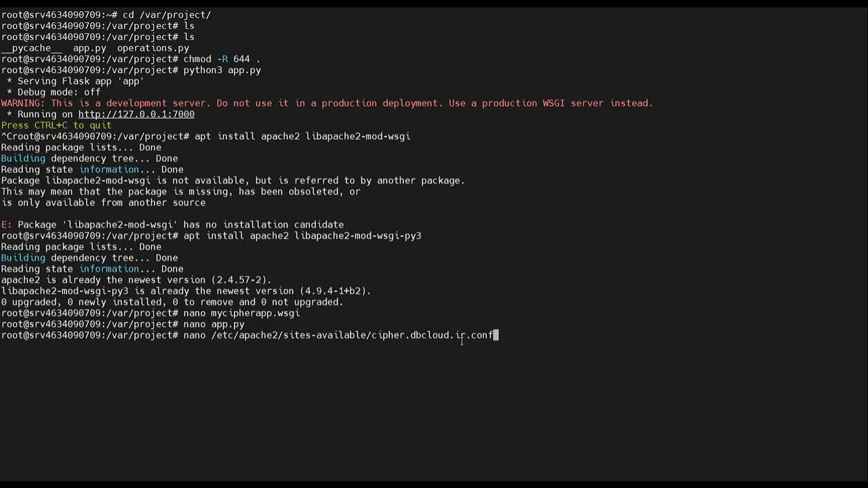Click the red WARNING development server message
The height and width of the screenshot is (488, 868).
(327, 103)
